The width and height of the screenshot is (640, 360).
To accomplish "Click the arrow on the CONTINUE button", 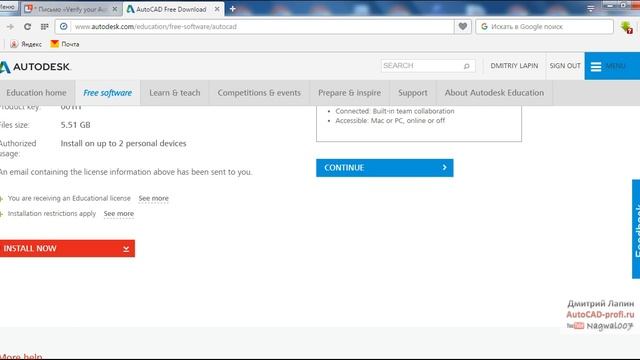I will pos(444,168).
